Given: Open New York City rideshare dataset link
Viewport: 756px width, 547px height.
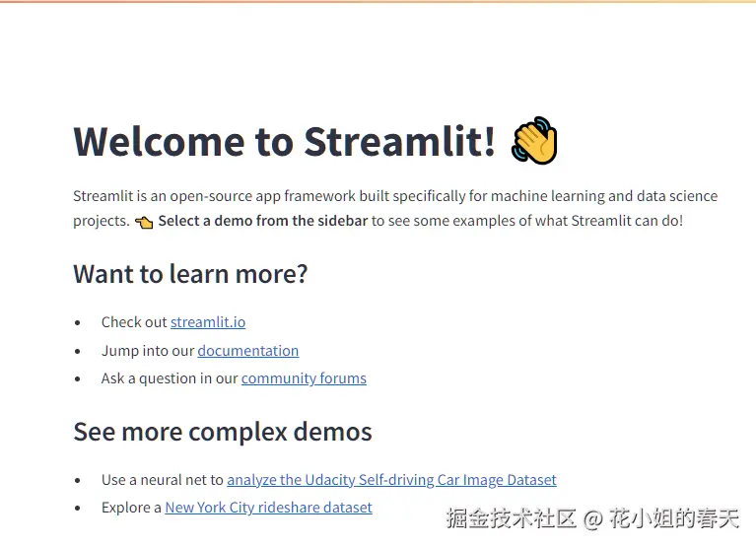Looking at the screenshot, I should tap(268, 508).
